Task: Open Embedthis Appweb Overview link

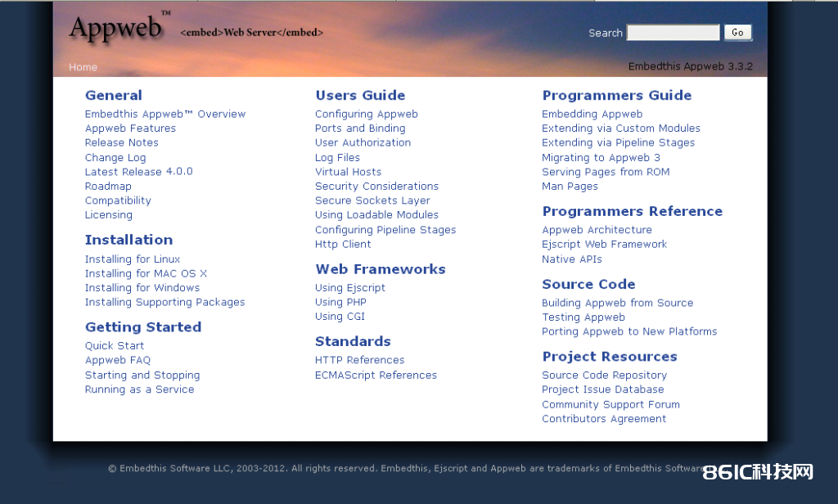Action: (x=165, y=114)
